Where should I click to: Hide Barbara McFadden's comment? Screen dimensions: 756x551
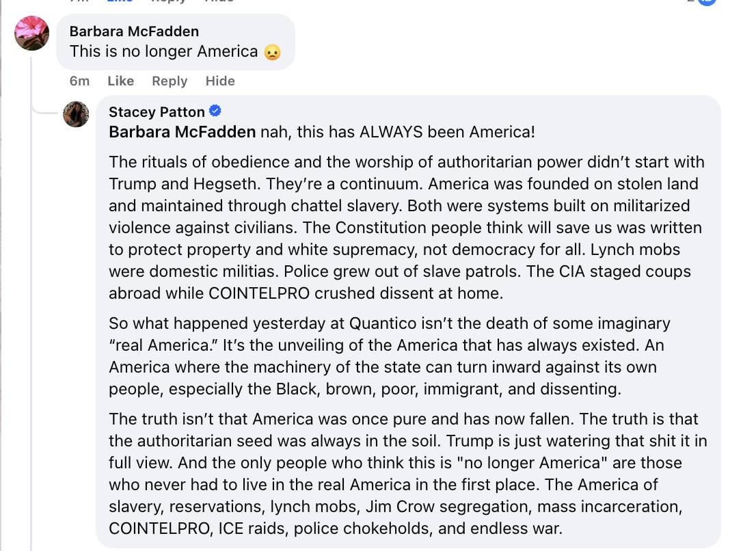click(220, 81)
